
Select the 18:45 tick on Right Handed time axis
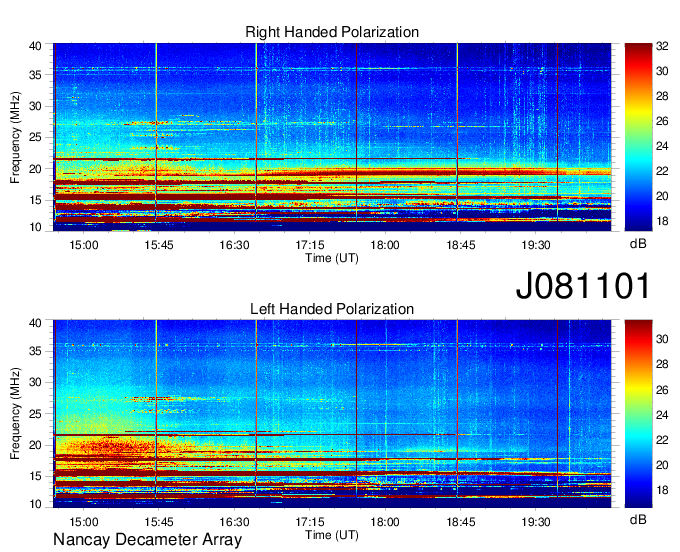click(461, 245)
